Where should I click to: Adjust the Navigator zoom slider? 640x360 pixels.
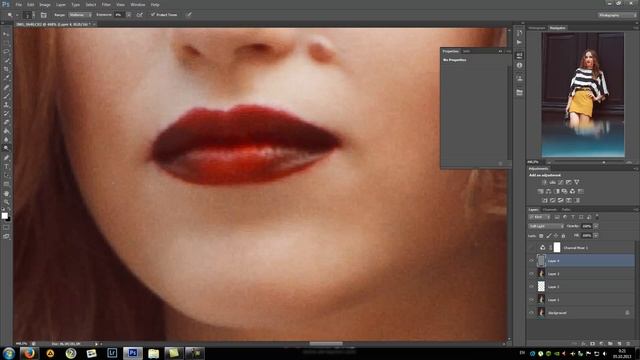(x=604, y=162)
